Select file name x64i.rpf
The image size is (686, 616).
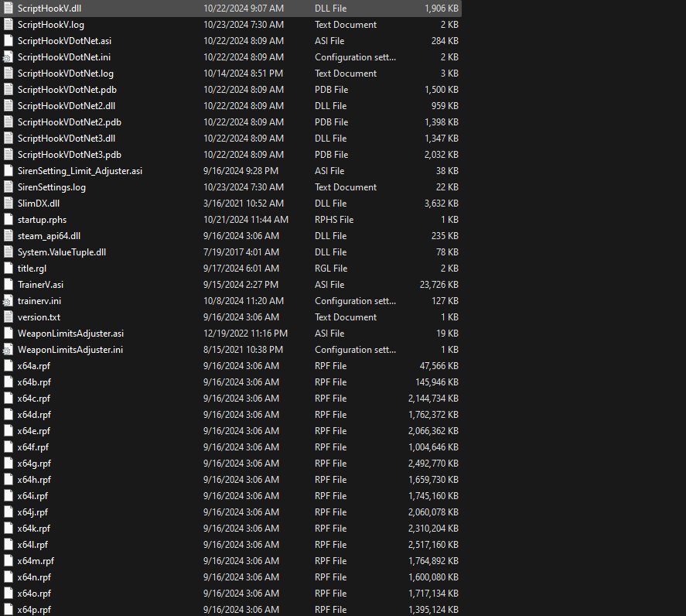tap(32, 495)
